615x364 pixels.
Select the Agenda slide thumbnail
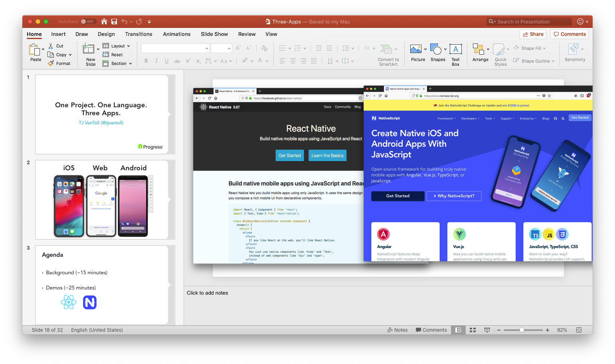105,285
